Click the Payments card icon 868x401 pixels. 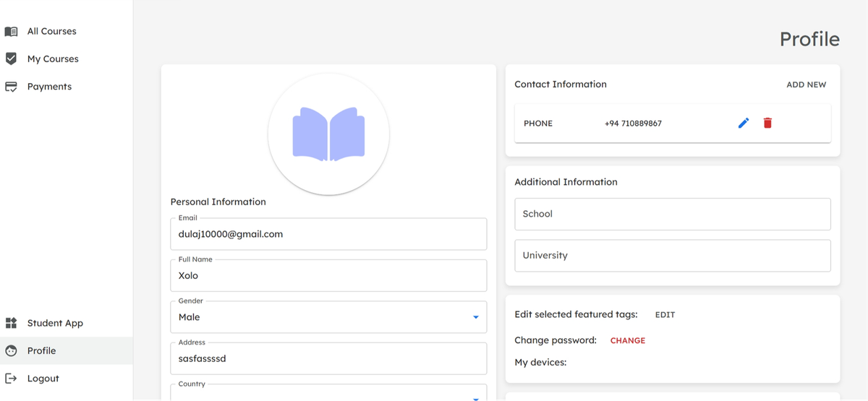(11, 87)
